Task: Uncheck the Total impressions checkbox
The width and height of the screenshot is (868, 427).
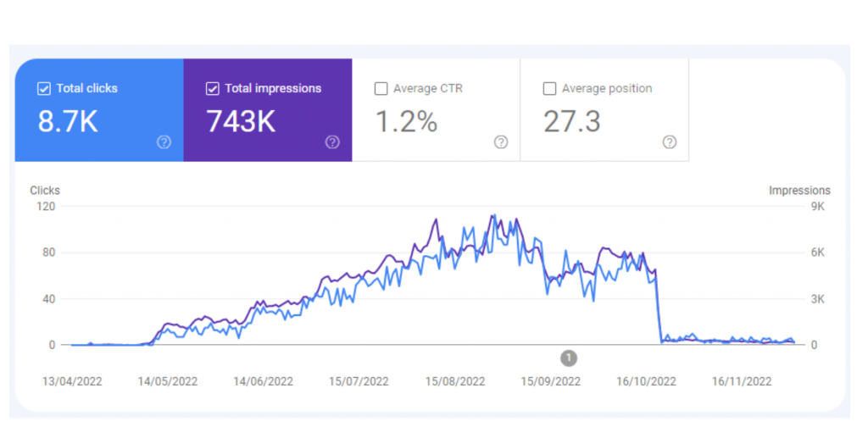Action: [x=213, y=88]
